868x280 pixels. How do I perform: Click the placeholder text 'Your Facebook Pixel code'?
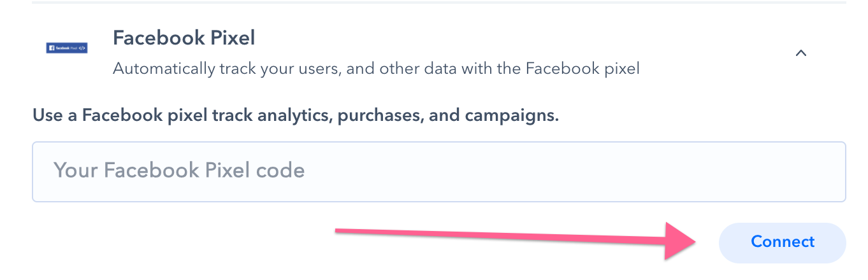(x=179, y=171)
